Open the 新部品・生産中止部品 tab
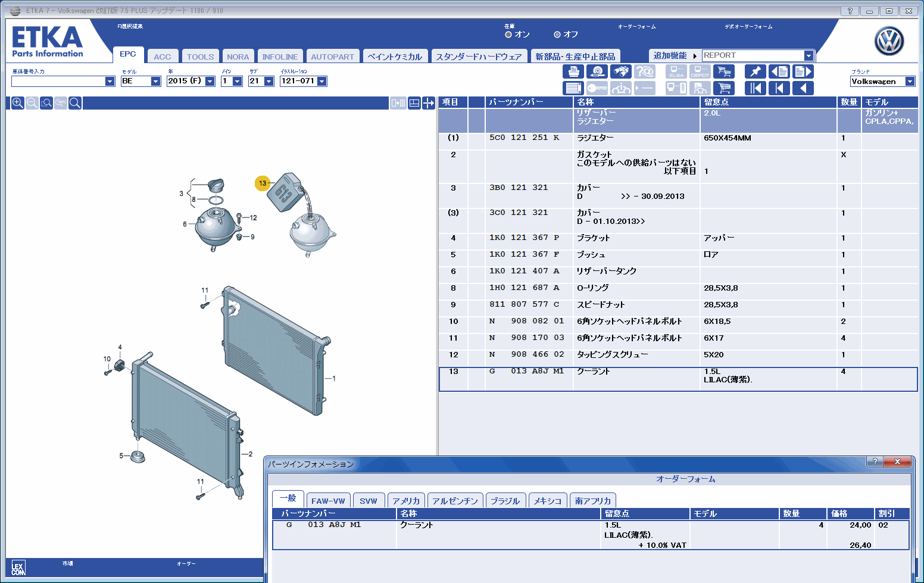The width and height of the screenshot is (924, 583). coord(575,57)
